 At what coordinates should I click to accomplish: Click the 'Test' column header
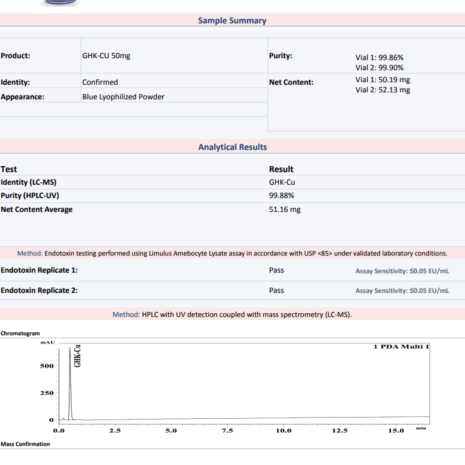click(x=9, y=169)
